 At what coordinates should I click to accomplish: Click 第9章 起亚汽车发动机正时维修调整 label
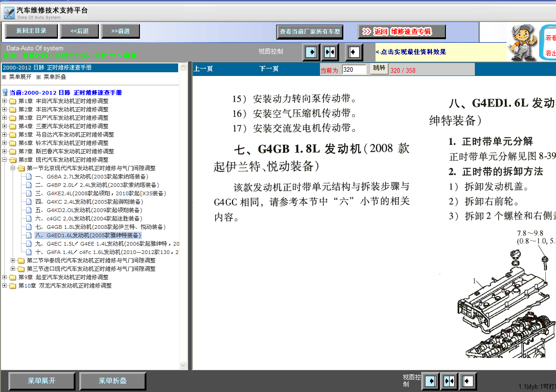[x=63, y=277]
